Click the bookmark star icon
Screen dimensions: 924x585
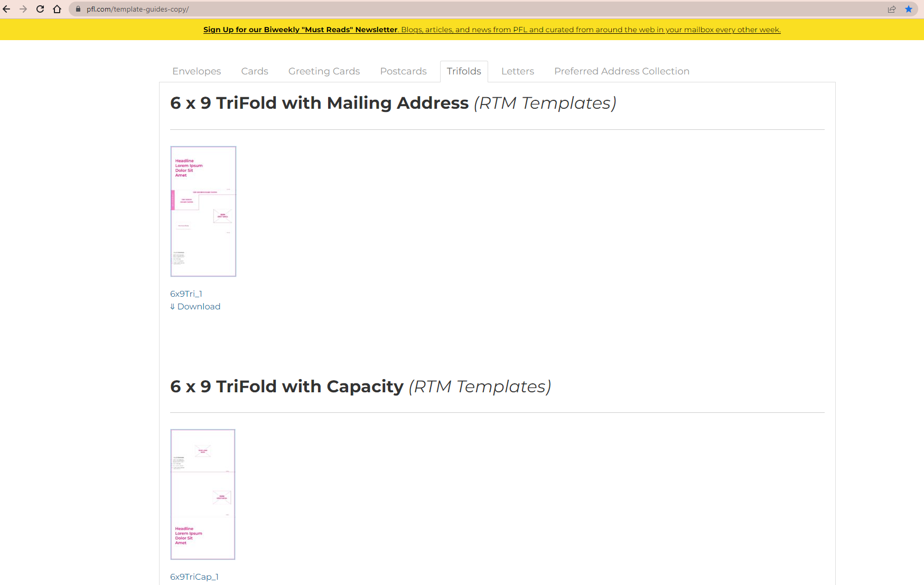tap(909, 9)
